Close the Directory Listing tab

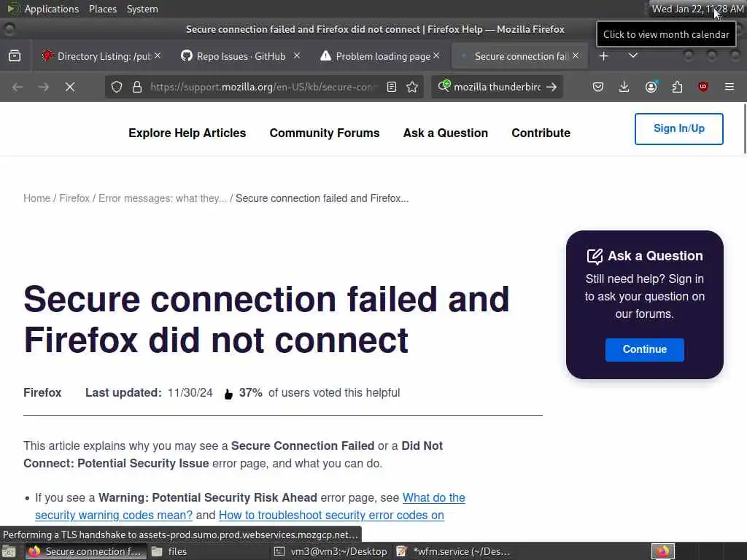(x=158, y=55)
